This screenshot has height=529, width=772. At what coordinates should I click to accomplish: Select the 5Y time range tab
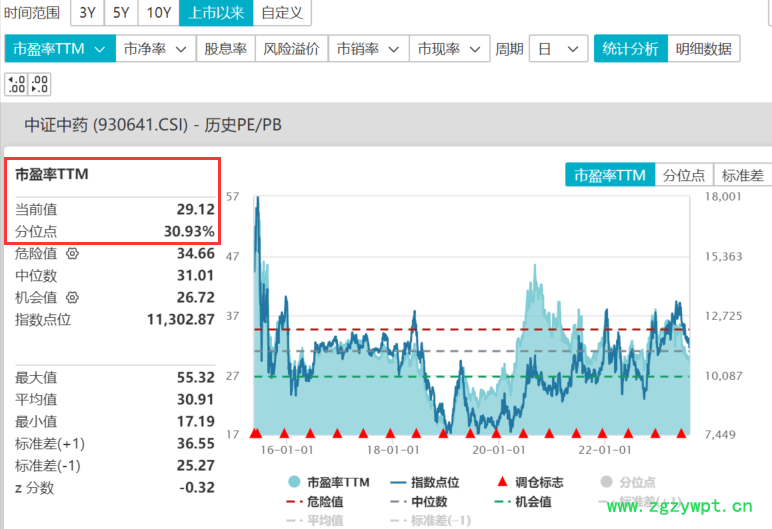point(121,13)
